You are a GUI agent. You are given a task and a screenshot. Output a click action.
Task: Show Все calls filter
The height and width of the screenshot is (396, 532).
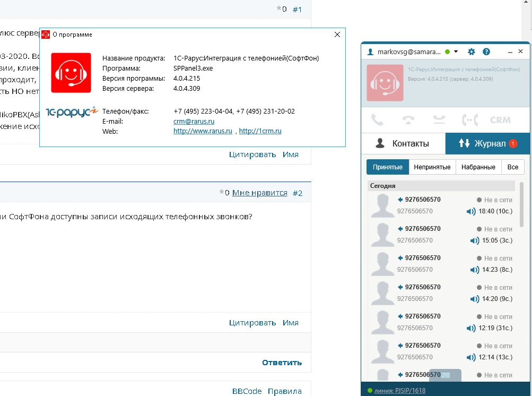pos(513,167)
